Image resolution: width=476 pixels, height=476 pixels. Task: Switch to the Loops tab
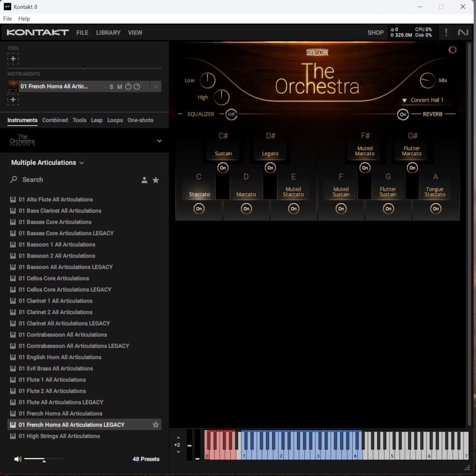pyautogui.click(x=115, y=120)
